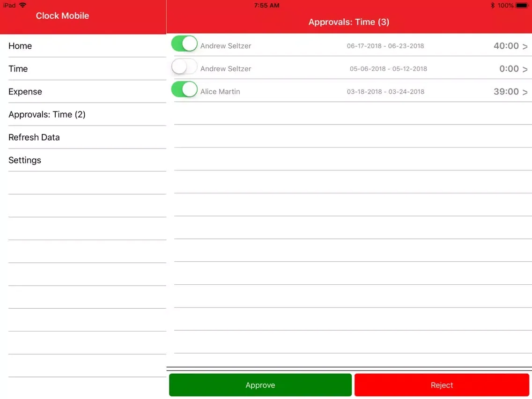Click the 7:55 AM clock in the status bar

pyautogui.click(x=266, y=5)
